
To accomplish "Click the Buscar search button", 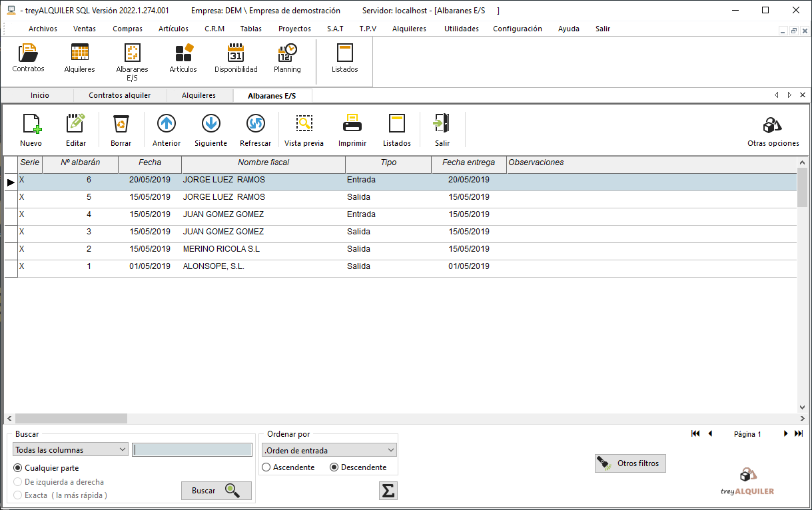I will pos(216,491).
